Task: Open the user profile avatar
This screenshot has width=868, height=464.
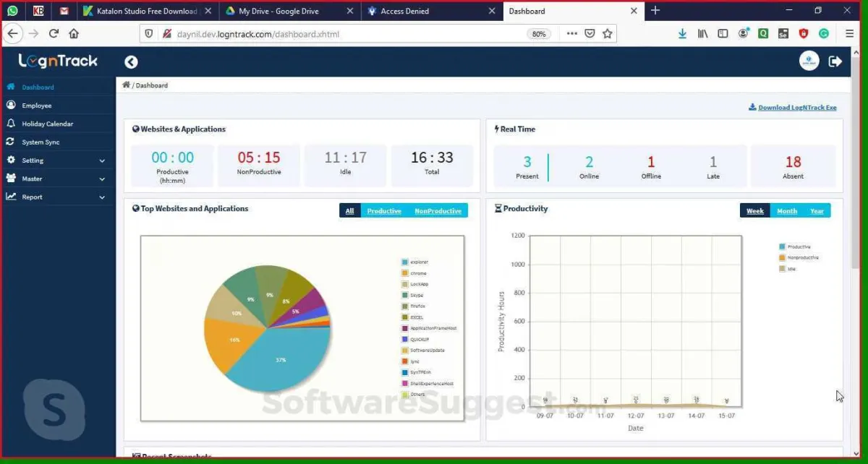Action: tap(809, 62)
